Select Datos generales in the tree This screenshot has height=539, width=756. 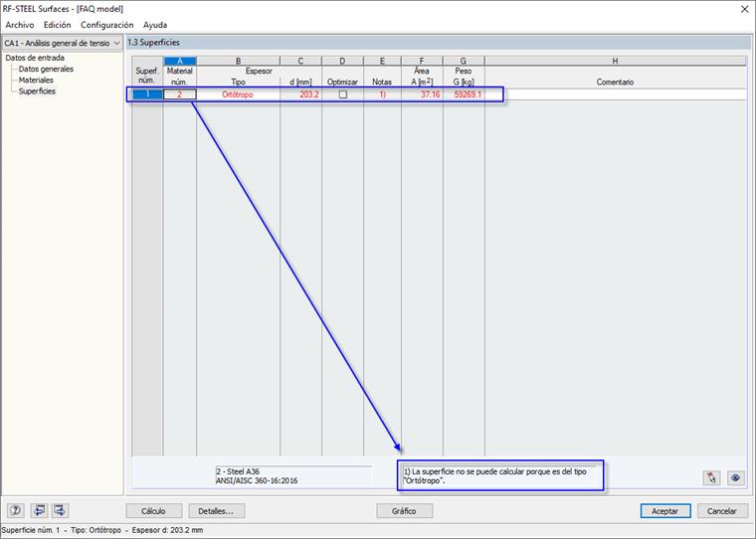coord(46,69)
